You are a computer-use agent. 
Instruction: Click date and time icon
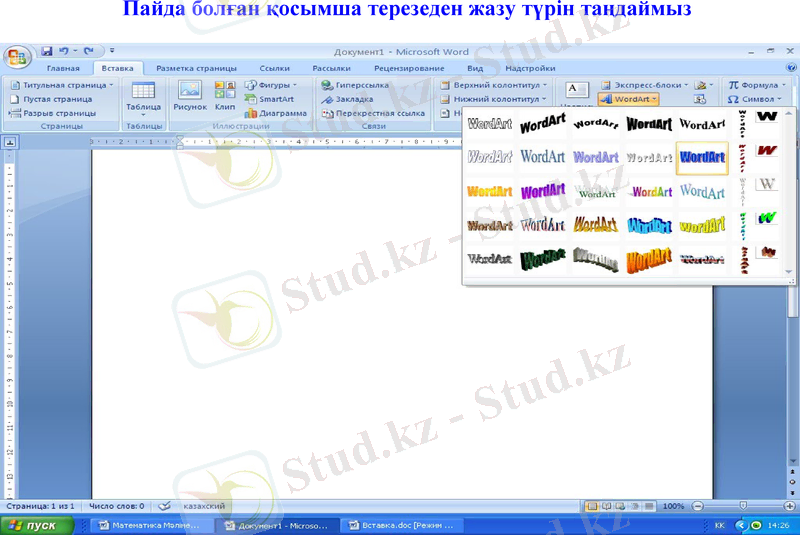click(700, 99)
